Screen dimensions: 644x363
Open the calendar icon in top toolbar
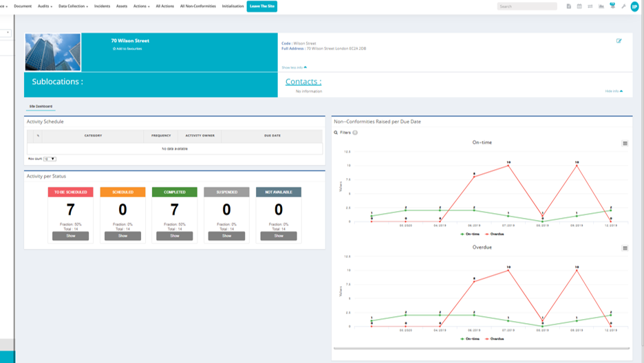click(579, 6)
